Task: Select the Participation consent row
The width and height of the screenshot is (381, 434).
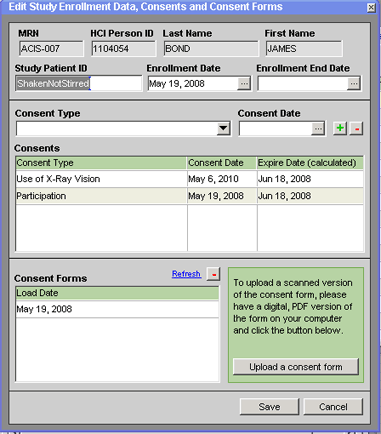Action: tap(189, 196)
